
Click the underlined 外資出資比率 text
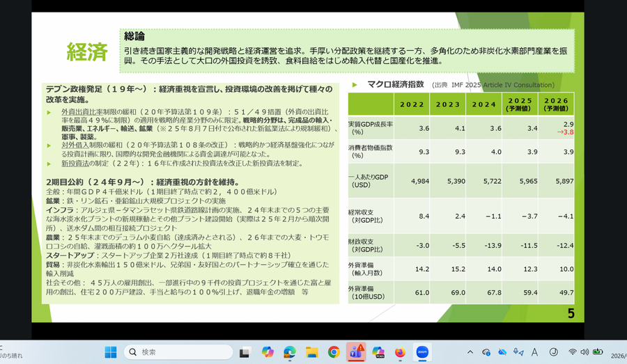82,112
